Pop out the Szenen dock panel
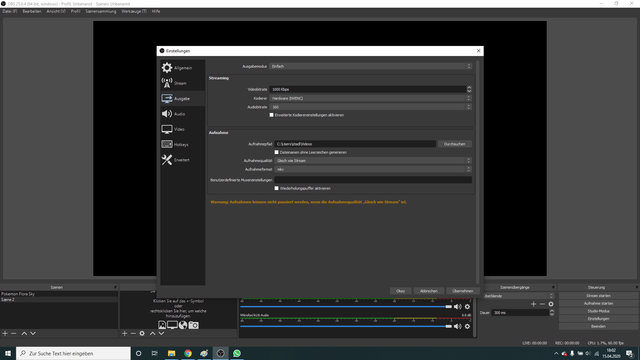Screen dimensions: 640x360 pyautogui.click(x=115, y=287)
